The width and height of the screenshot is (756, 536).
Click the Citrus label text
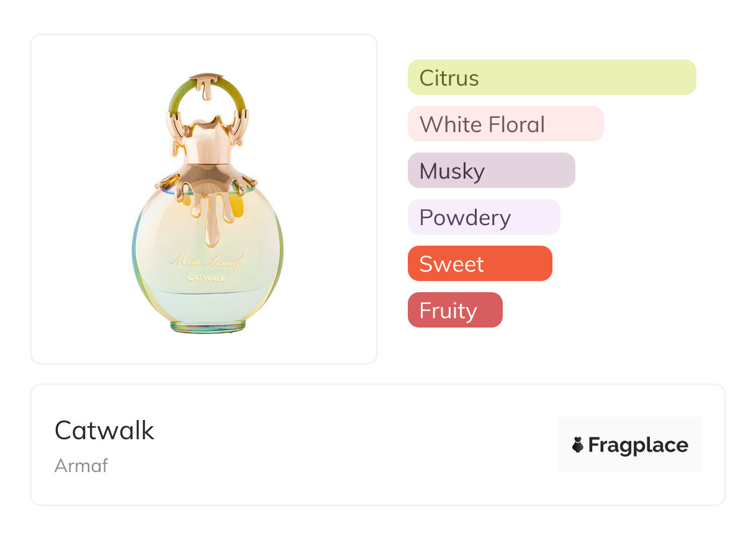pyautogui.click(x=449, y=78)
